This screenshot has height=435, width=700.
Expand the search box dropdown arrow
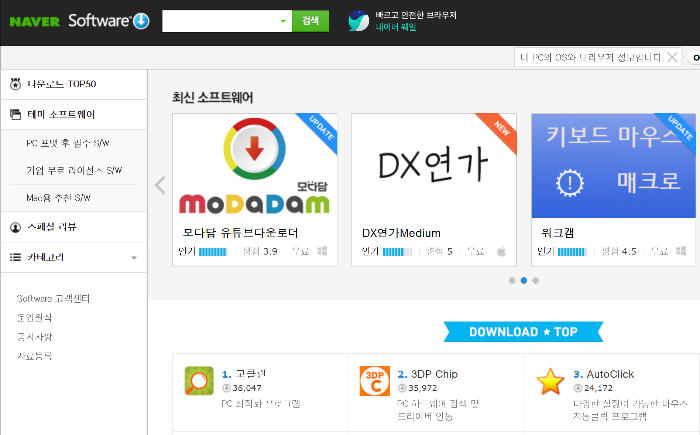pyautogui.click(x=283, y=21)
